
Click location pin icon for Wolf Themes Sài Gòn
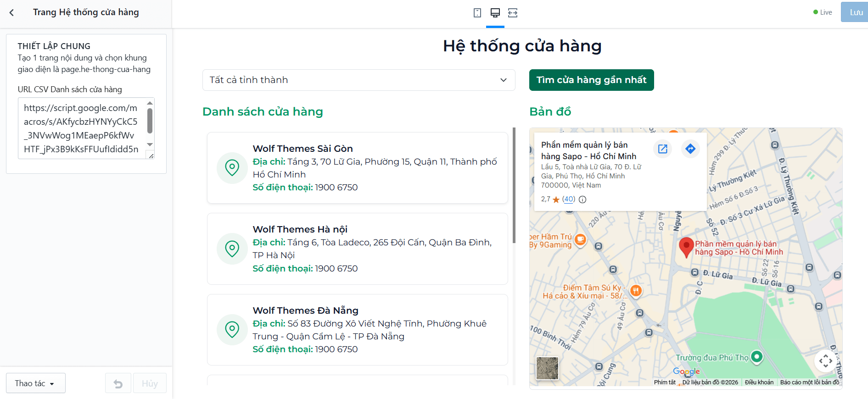(x=232, y=168)
